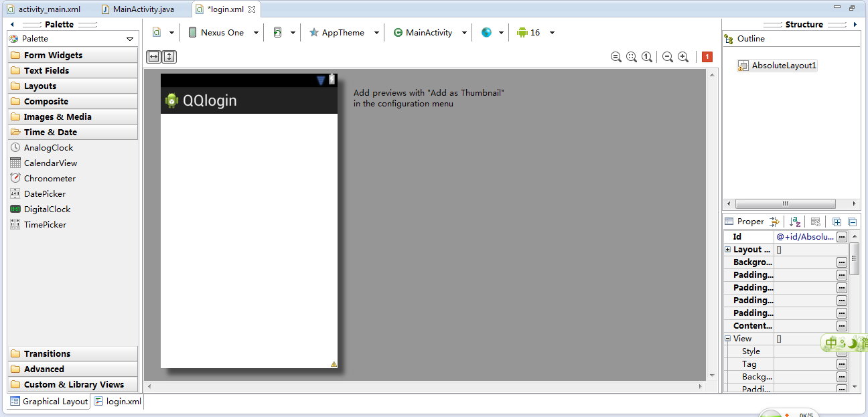This screenshot has height=417, width=868.
Task: Expand all properties icon
Action: tap(837, 222)
